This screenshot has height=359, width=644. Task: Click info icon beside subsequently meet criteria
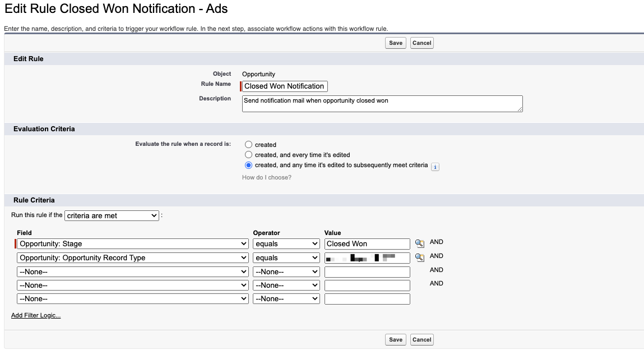pos(435,167)
